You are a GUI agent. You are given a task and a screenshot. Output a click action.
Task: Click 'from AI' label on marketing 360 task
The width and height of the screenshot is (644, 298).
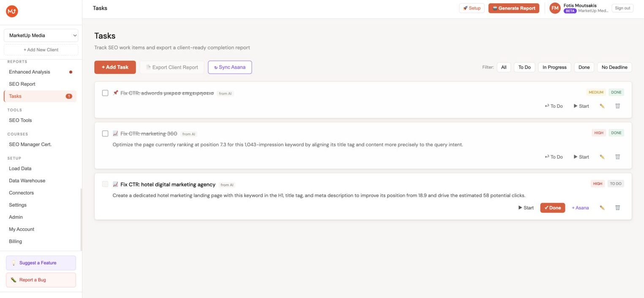[x=189, y=134]
